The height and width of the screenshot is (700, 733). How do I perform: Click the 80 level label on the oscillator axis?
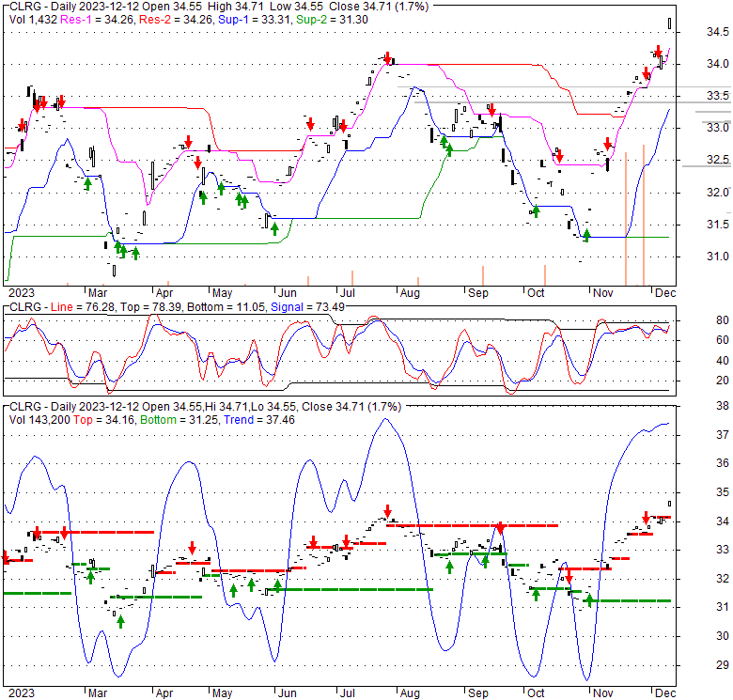(723, 320)
